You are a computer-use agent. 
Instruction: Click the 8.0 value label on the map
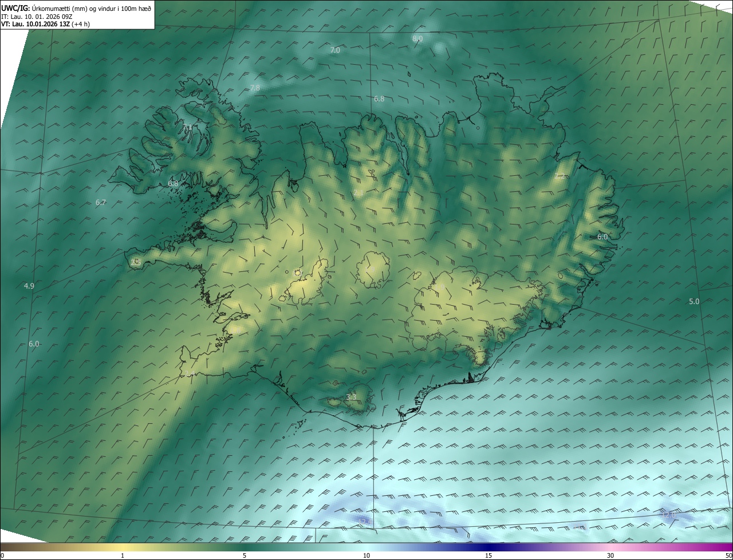tap(417, 38)
